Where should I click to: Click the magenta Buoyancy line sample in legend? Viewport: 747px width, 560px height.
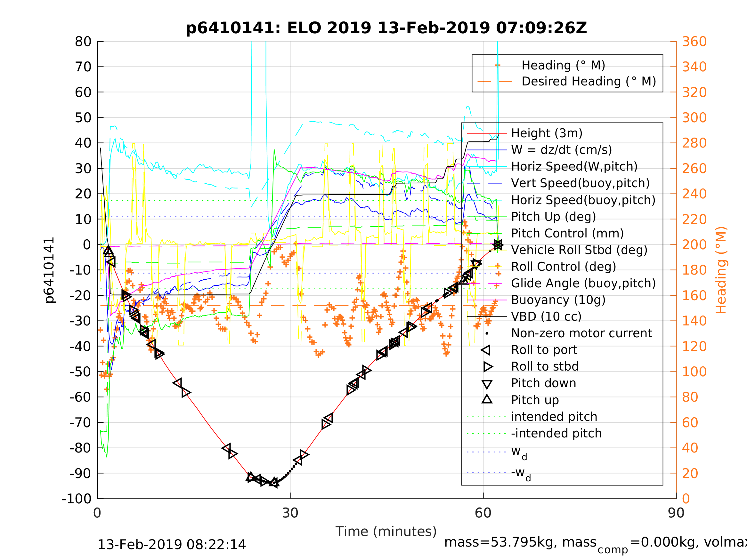[487, 300]
